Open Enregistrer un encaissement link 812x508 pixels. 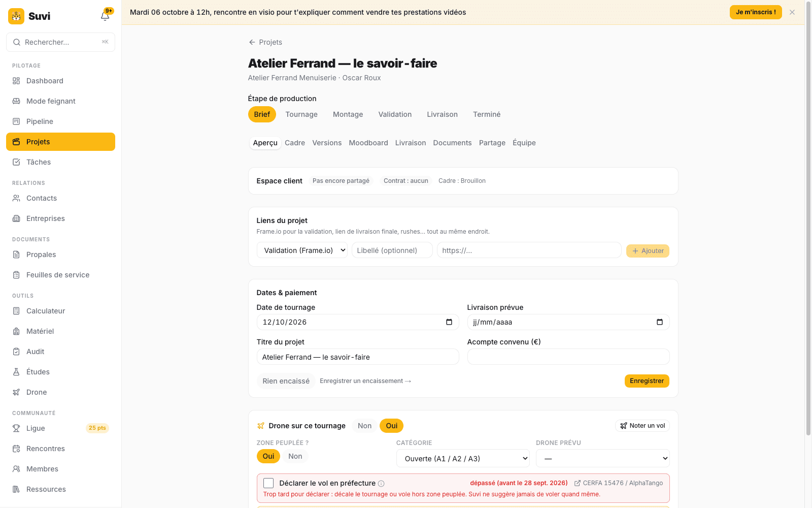(x=365, y=381)
